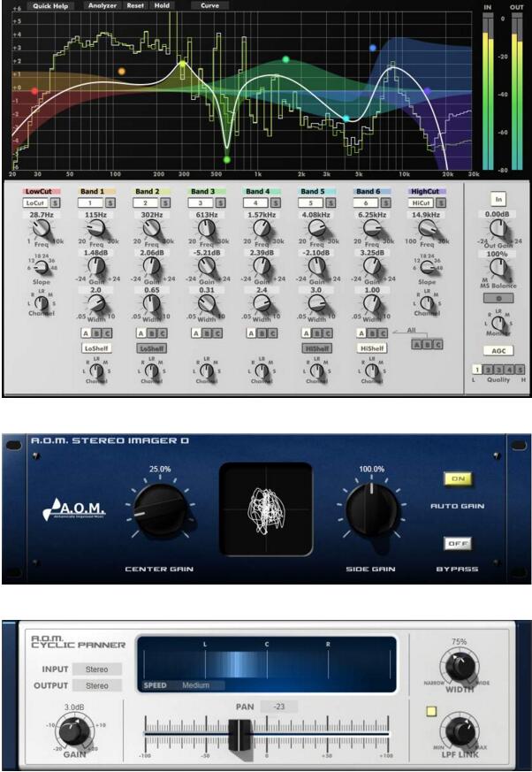Select the orange Band 1 node on graph
Screen dimensions: 532x772
(x=122, y=72)
